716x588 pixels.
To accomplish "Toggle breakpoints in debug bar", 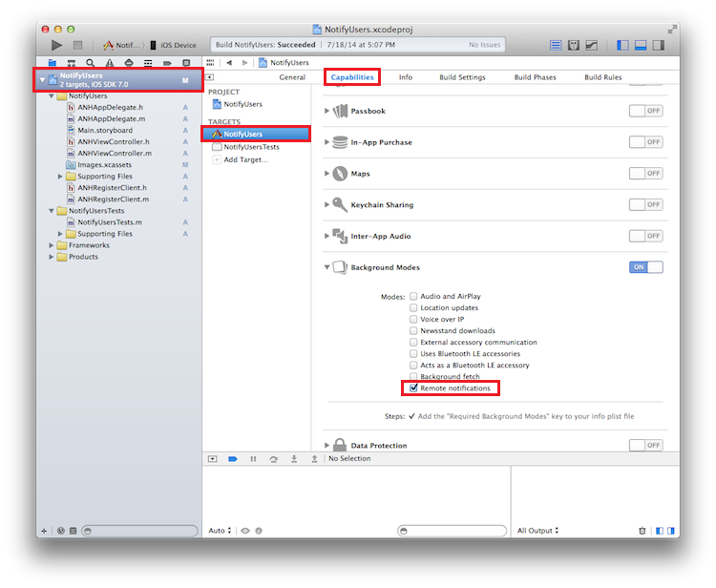I will [x=233, y=459].
